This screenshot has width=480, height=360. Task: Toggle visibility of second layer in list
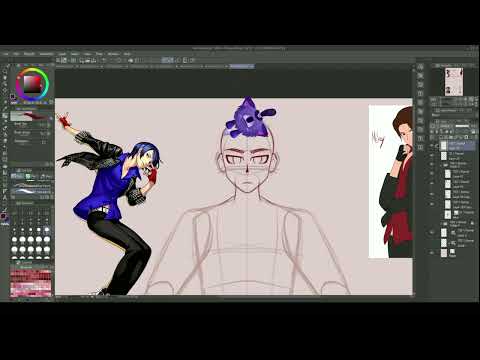(432, 156)
